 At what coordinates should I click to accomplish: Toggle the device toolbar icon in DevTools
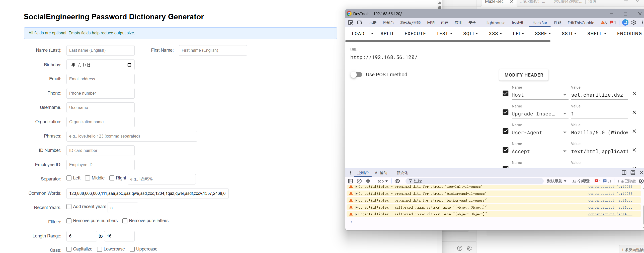(x=359, y=23)
